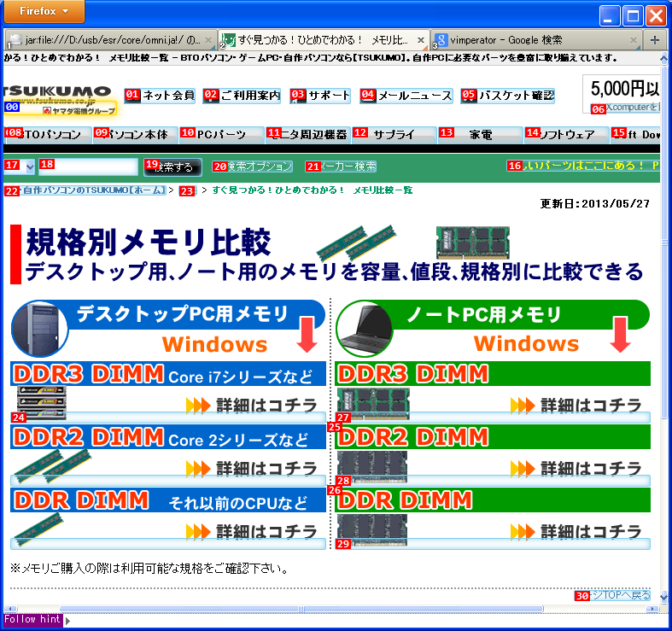This screenshot has height=631, width=672.
Task: Open ご利用案内 usage guide link
Action: tap(242, 95)
